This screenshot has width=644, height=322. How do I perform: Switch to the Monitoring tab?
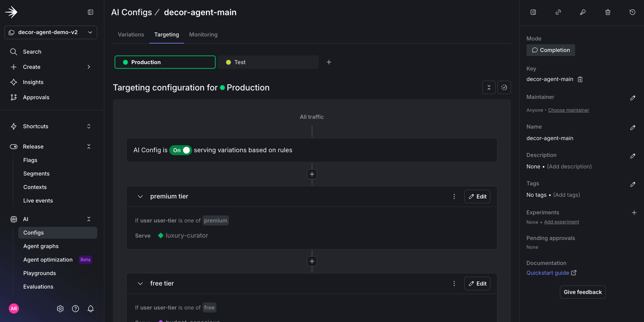point(203,34)
